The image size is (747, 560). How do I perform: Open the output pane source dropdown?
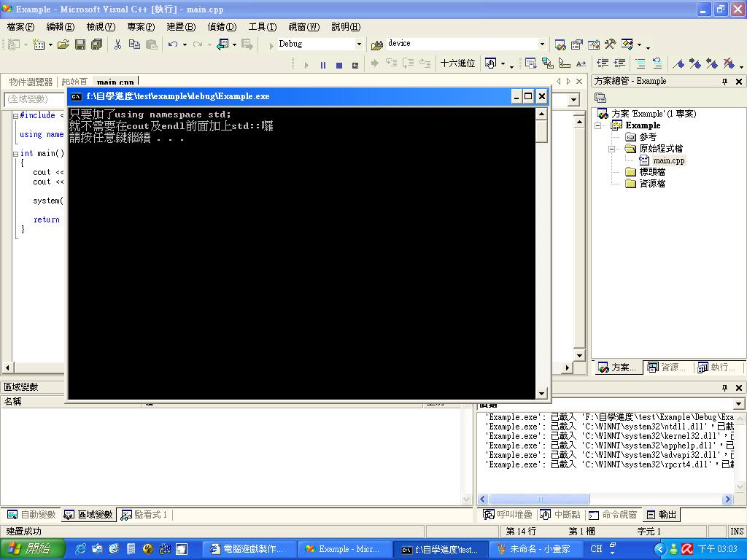coord(739,404)
